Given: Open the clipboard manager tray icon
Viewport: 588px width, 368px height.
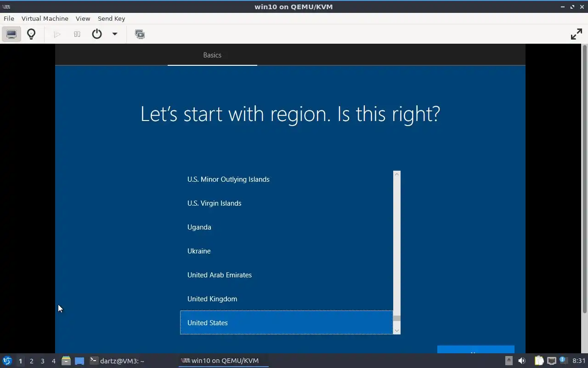Looking at the screenshot, I should click(x=539, y=361).
